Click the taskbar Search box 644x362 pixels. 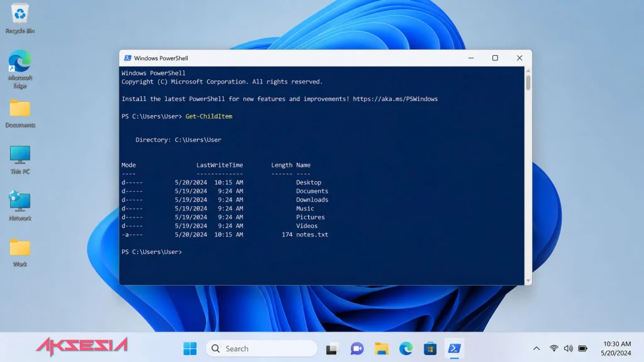tap(262, 348)
